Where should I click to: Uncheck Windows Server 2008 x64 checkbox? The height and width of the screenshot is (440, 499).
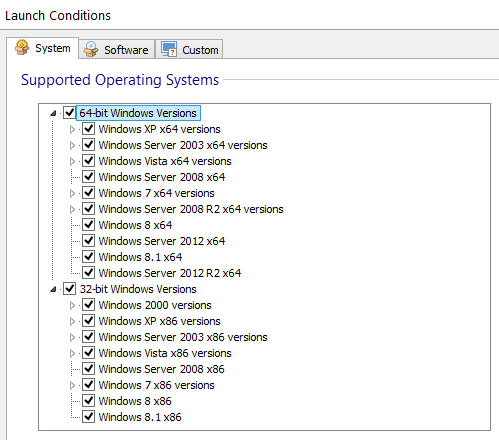coord(89,177)
